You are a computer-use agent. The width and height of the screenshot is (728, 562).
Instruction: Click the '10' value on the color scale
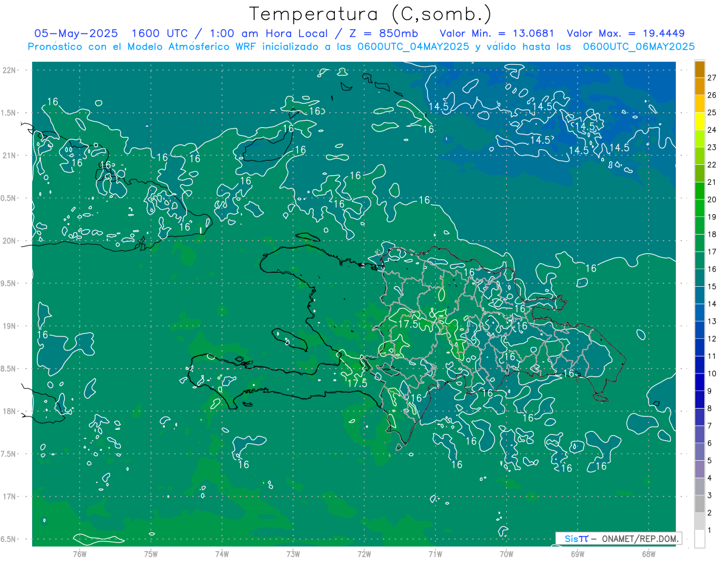tap(712, 373)
